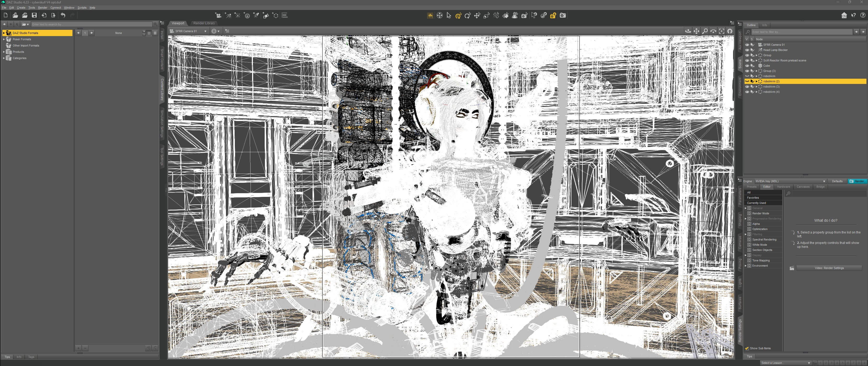Select the Scale tool in the toolbar
Viewport: 868px width, 366px height.
[486, 15]
